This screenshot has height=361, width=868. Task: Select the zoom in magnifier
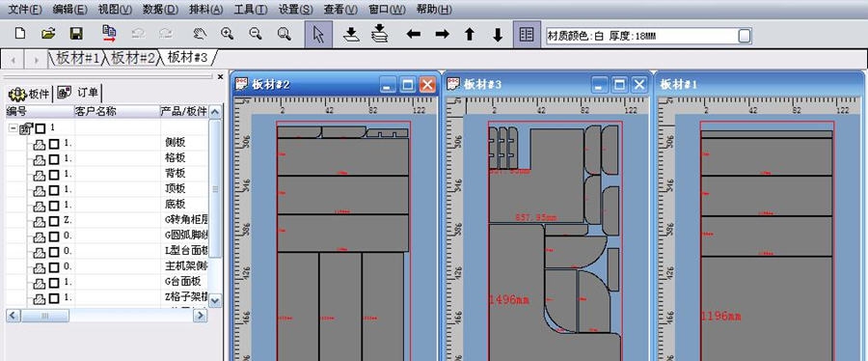(227, 34)
